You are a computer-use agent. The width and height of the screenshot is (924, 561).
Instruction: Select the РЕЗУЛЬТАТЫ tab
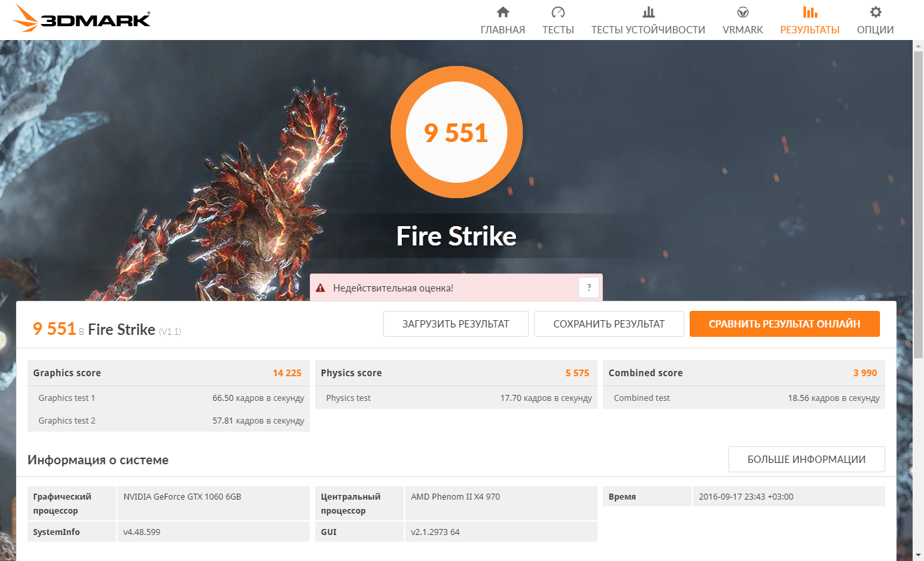point(810,29)
